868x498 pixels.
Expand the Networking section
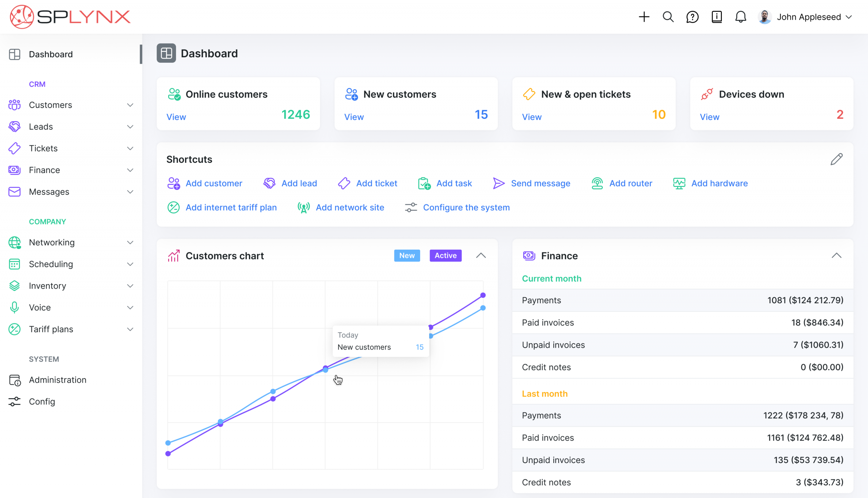click(x=52, y=242)
